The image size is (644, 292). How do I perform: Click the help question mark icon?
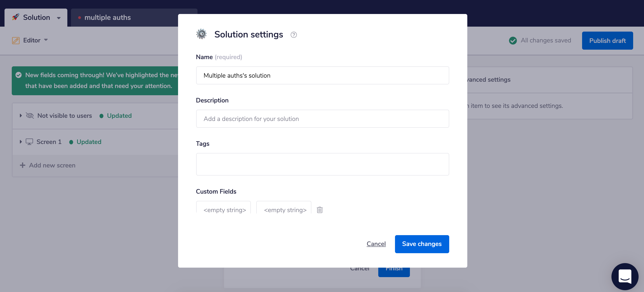pos(294,35)
